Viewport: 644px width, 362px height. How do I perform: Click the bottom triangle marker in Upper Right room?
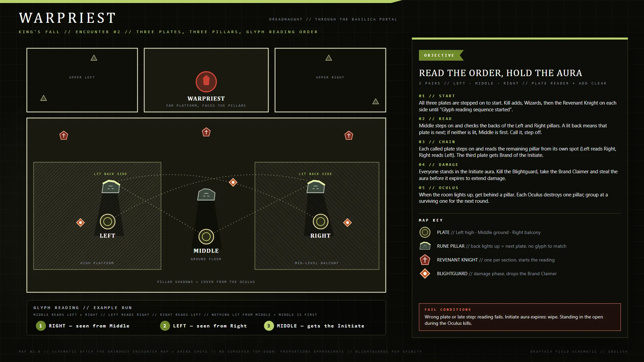point(376,102)
